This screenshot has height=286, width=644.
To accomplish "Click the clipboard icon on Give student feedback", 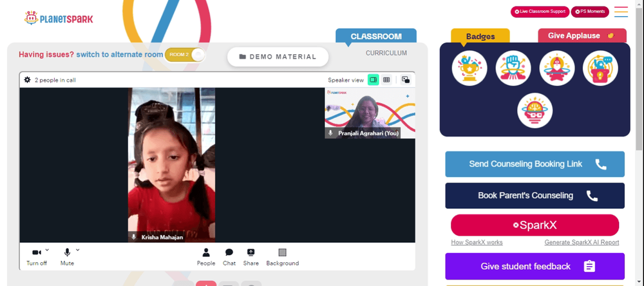I will 589,266.
